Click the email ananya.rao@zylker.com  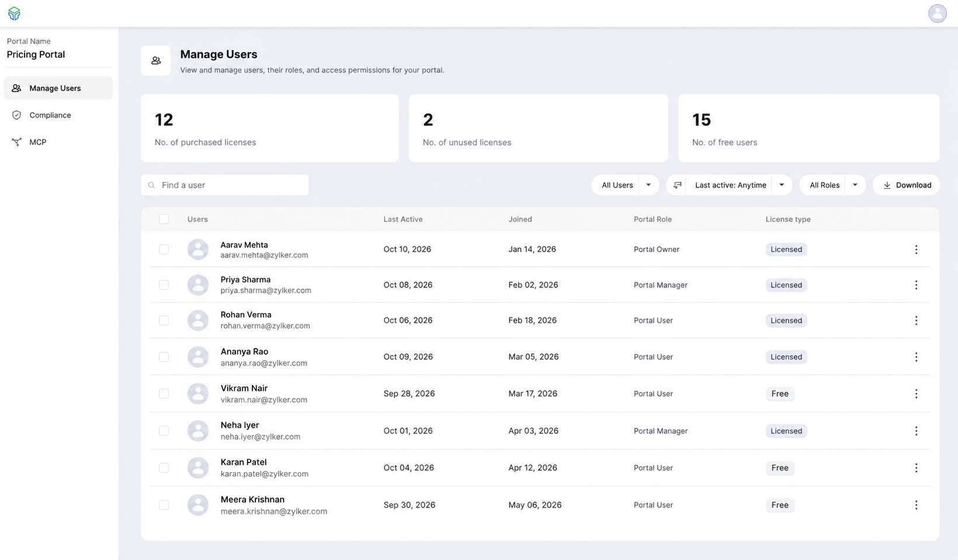click(x=264, y=363)
